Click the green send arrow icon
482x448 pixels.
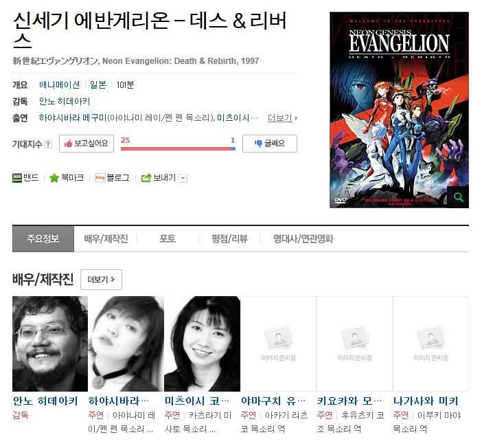(146, 178)
